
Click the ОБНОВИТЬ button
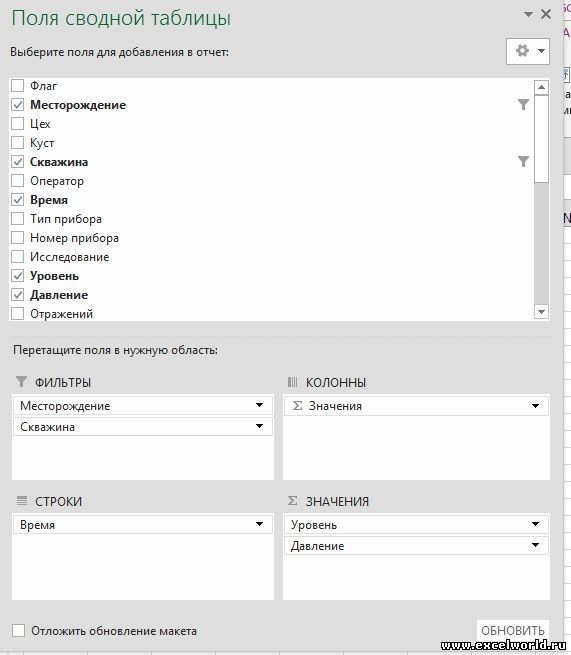point(513,630)
